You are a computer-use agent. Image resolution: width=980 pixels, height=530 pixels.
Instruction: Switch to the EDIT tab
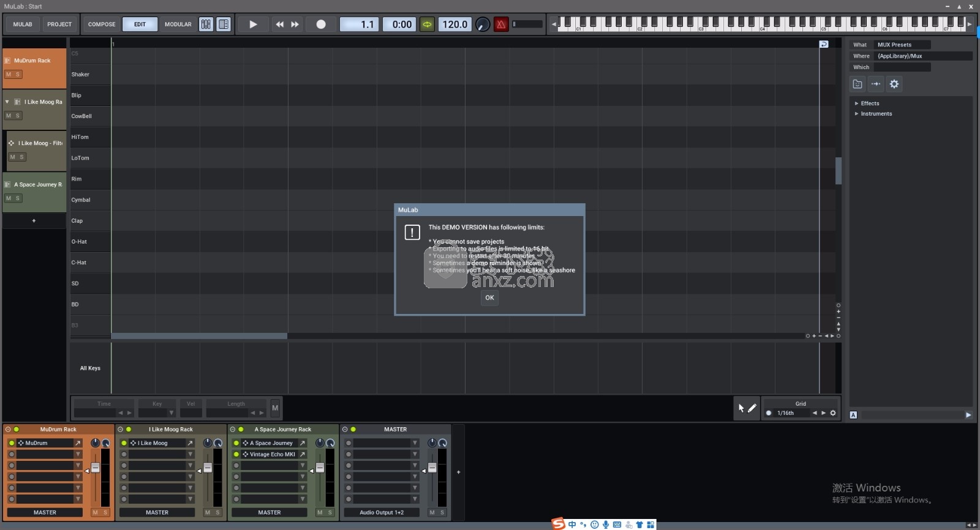click(140, 24)
